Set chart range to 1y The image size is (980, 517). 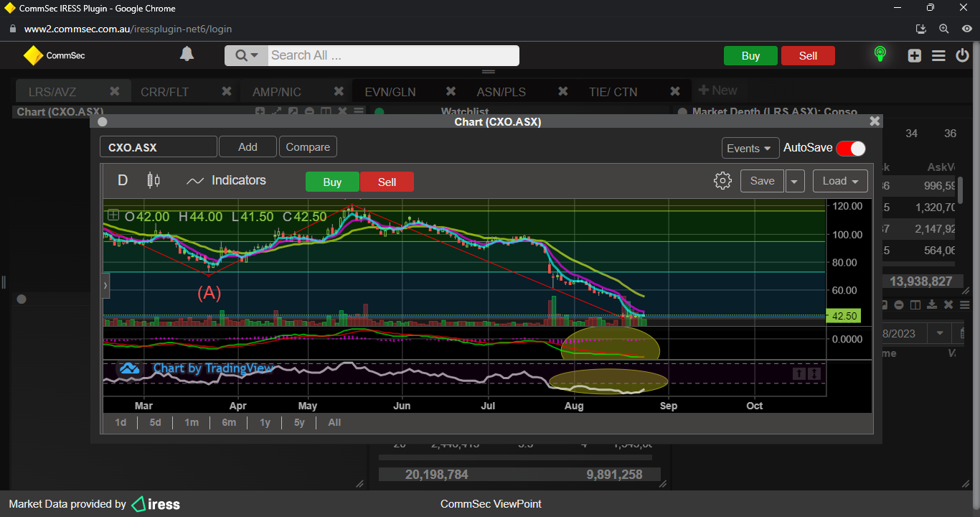coord(265,422)
